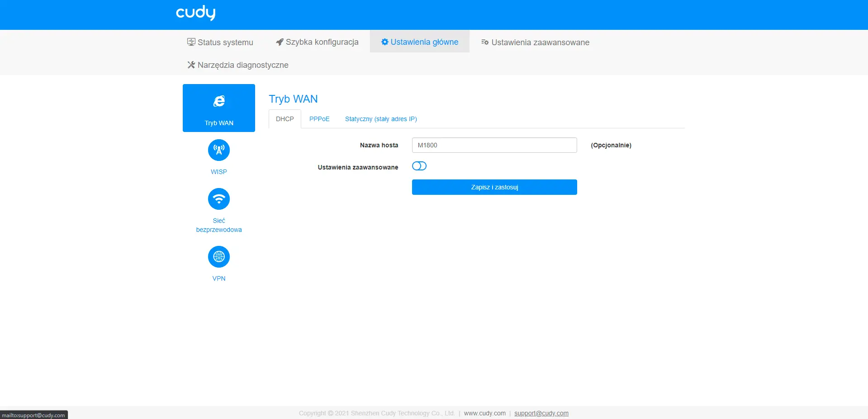
Task: Switch to the PPPoE tab
Action: [319, 119]
